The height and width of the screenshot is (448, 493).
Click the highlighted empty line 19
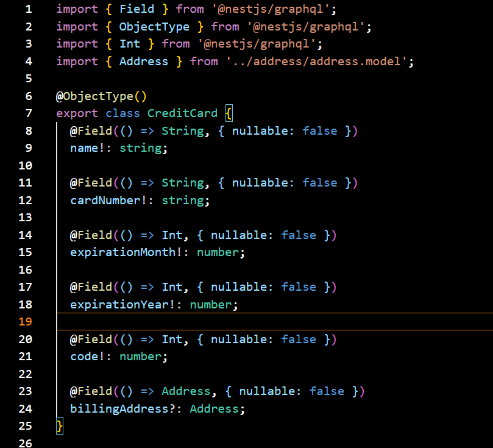coord(244,321)
